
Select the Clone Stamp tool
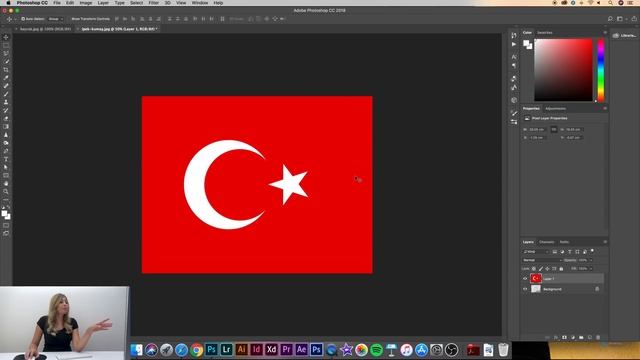tap(6, 102)
